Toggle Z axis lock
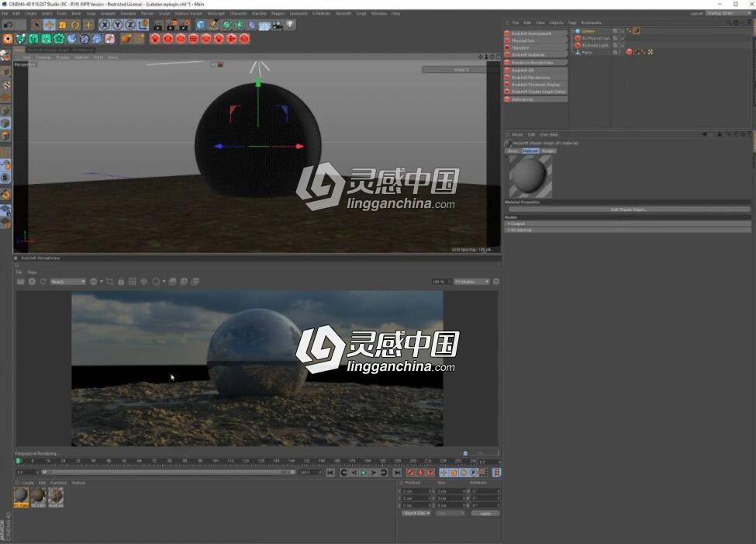This screenshot has width=756, height=544. click(130, 25)
